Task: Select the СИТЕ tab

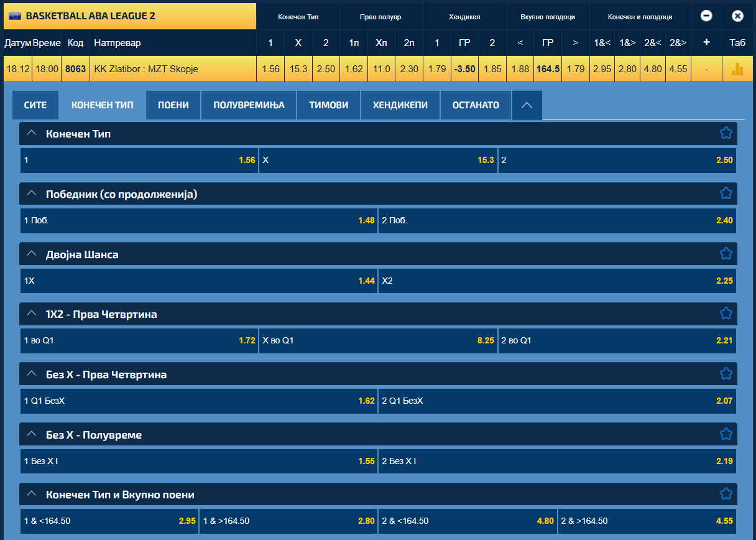Action: pyautogui.click(x=35, y=105)
